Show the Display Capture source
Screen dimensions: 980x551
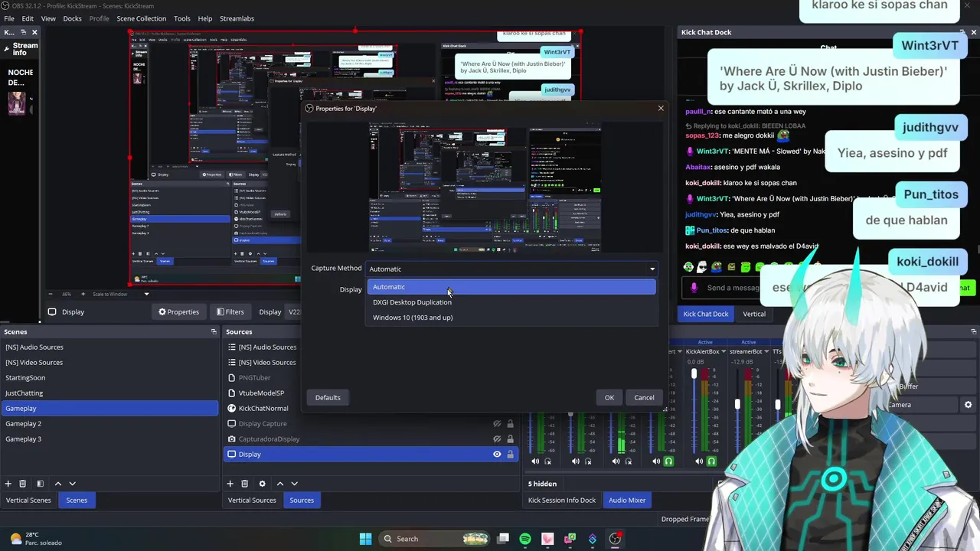pos(497,423)
